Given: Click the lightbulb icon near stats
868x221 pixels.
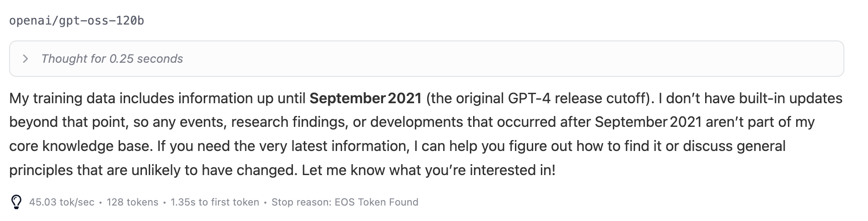Looking at the screenshot, I should (x=16, y=202).
